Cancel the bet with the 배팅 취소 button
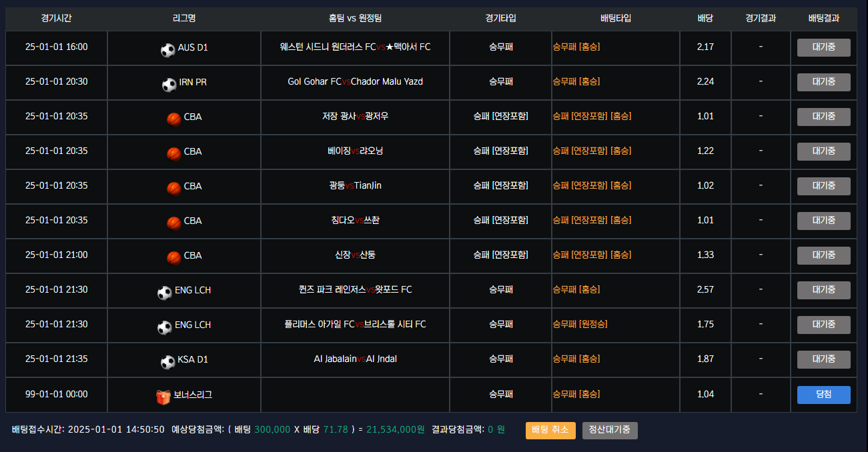 point(550,430)
